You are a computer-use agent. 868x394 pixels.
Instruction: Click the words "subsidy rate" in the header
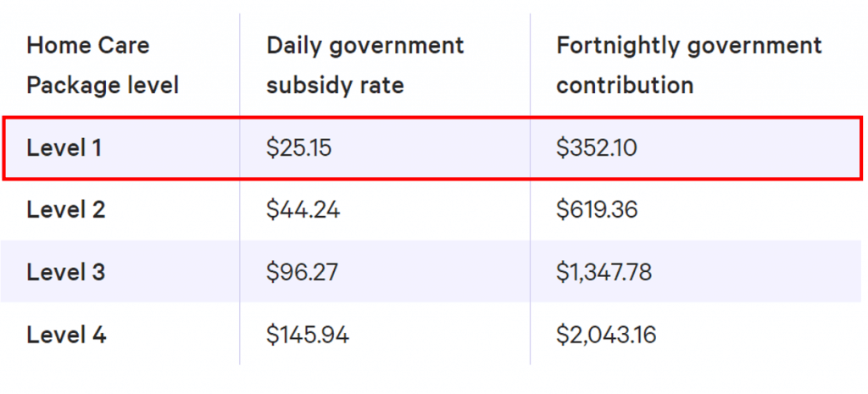click(x=335, y=86)
